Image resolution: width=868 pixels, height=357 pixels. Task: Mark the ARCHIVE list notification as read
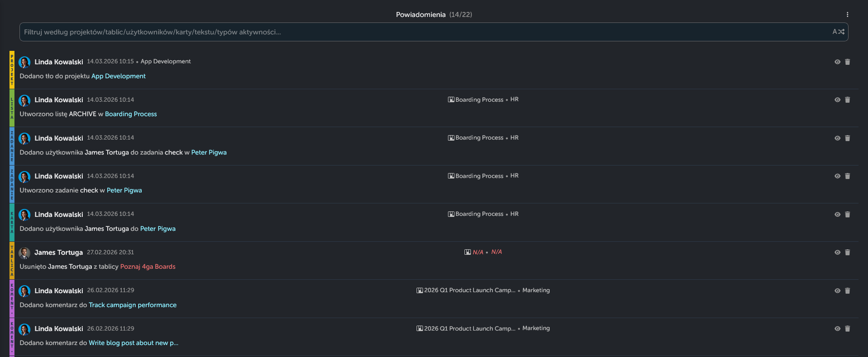[837, 100]
